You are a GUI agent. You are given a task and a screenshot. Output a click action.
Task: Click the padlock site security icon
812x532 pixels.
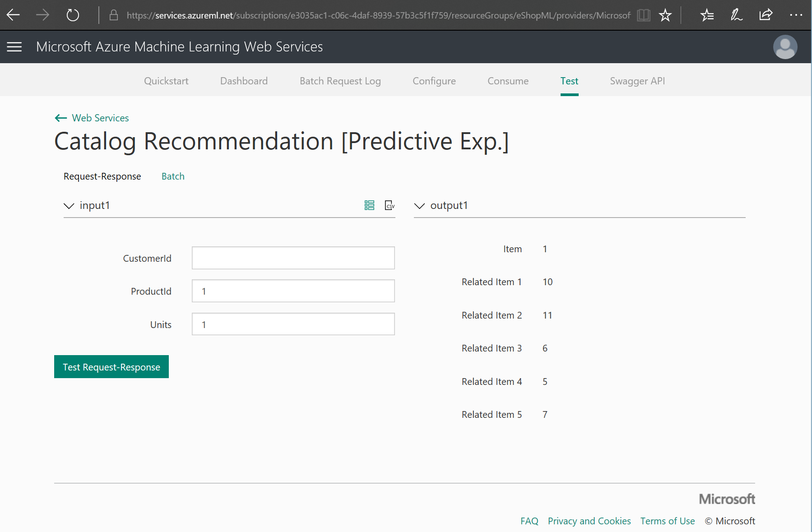[114, 15]
